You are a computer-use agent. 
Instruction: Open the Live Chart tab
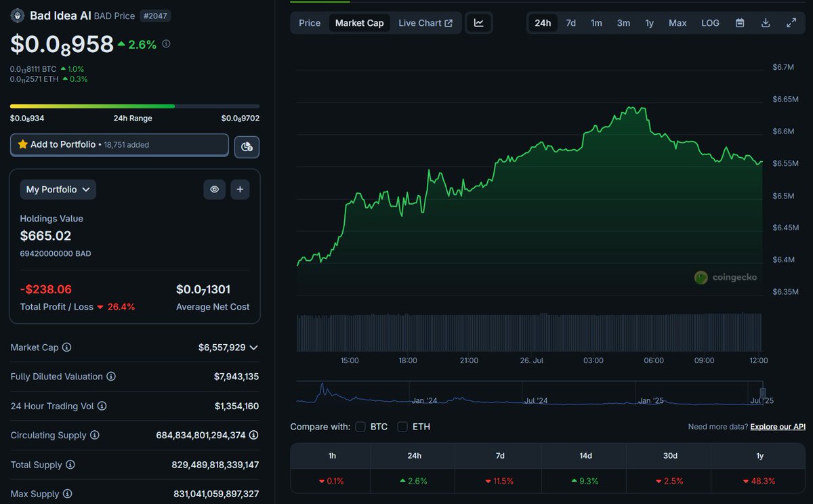tap(425, 23)
